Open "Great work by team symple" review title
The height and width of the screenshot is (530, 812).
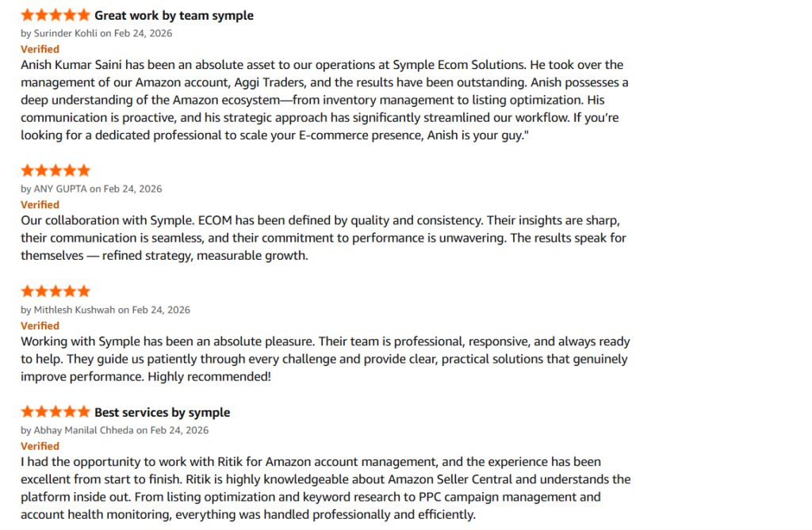tap(174, 15)
